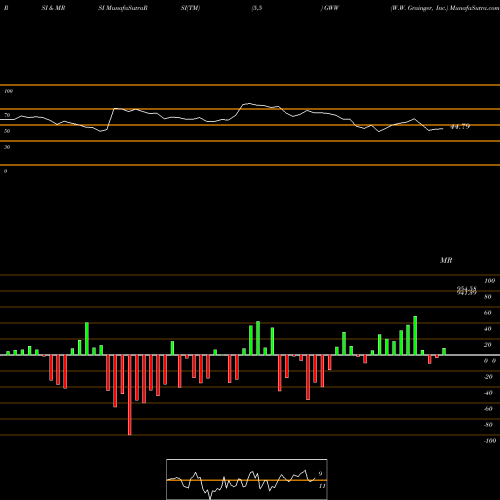Click the tallest green bar near the right end
The width and height of the screenshot is (500, 500).
click(x=415, y=336)
